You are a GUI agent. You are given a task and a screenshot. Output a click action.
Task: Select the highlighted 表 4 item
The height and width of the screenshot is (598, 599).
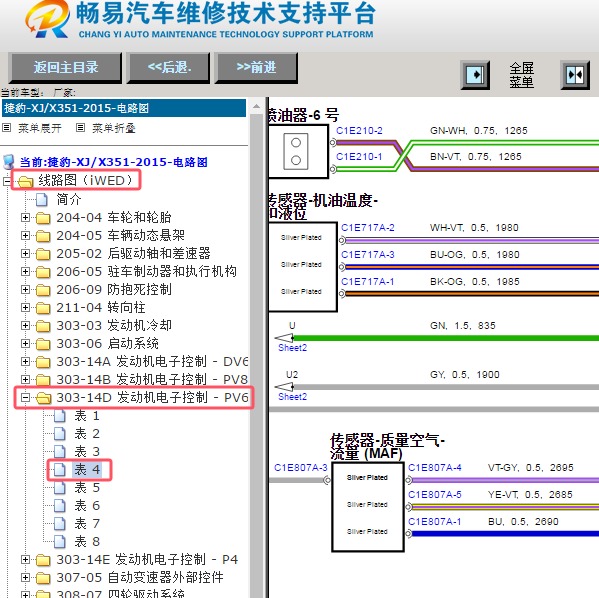coord(87,469)
